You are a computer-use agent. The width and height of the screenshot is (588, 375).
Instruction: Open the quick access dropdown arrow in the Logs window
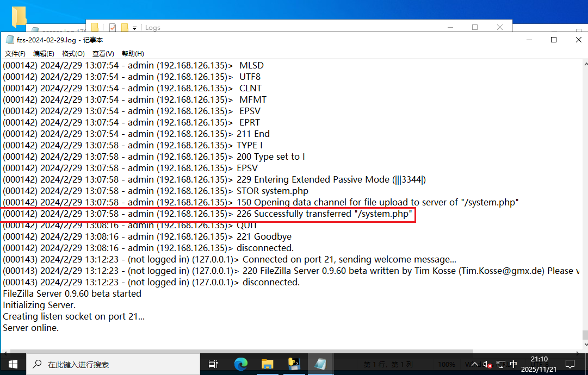tap(134, 28)
